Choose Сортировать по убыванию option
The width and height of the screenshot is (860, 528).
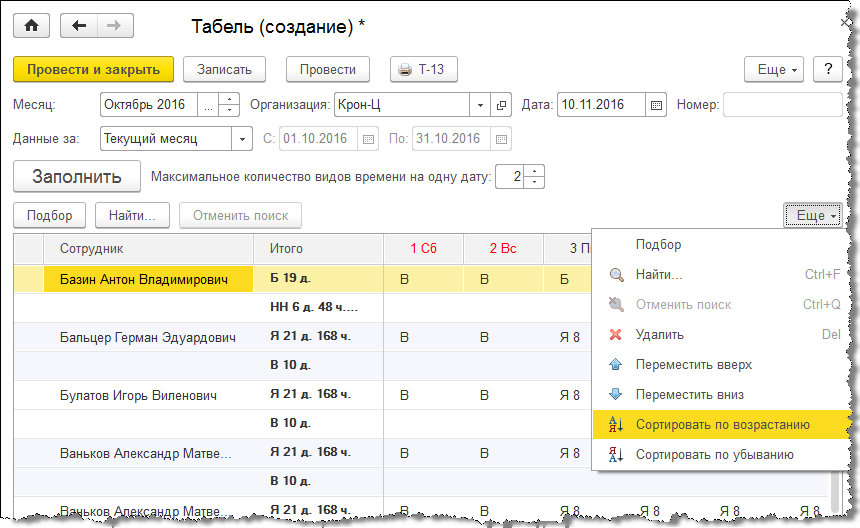pyautogui.click(x=714, y=455)
